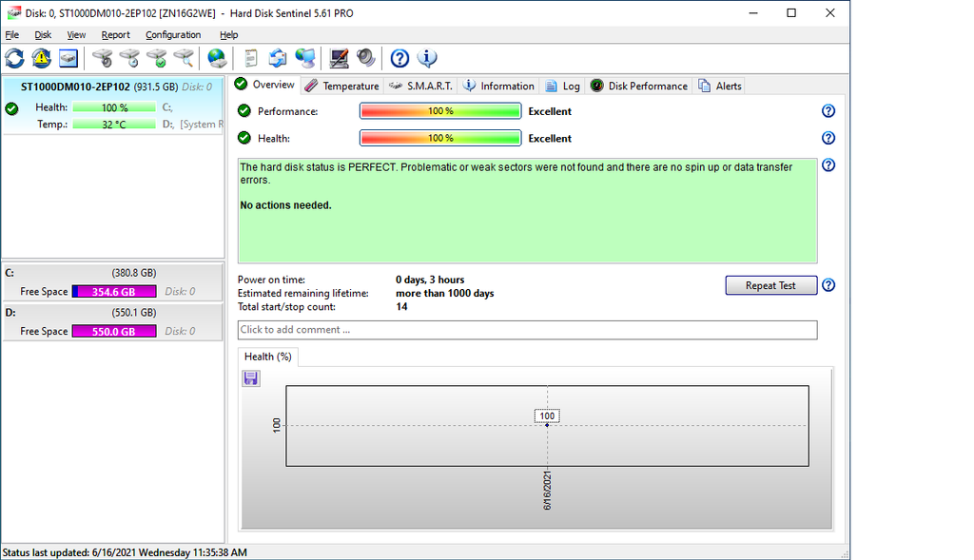This screenshot has width=974, height=560.
Task: Click the Repeat Test button
Action: [770, 285]
